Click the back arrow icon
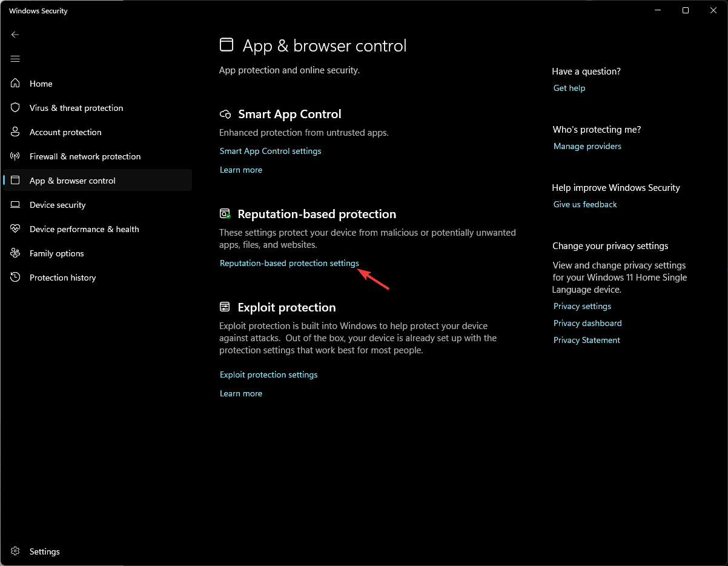728x566 pixels. [15, 35]
